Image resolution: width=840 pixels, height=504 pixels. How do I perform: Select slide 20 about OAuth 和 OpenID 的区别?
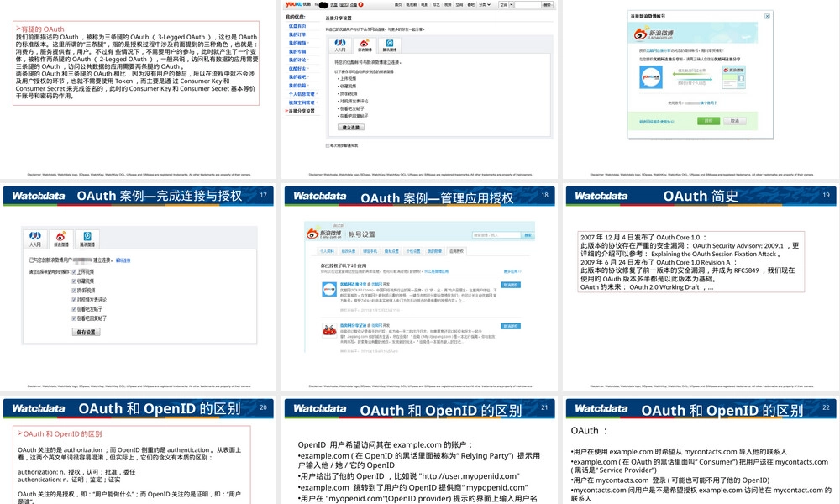click(139, 450)
